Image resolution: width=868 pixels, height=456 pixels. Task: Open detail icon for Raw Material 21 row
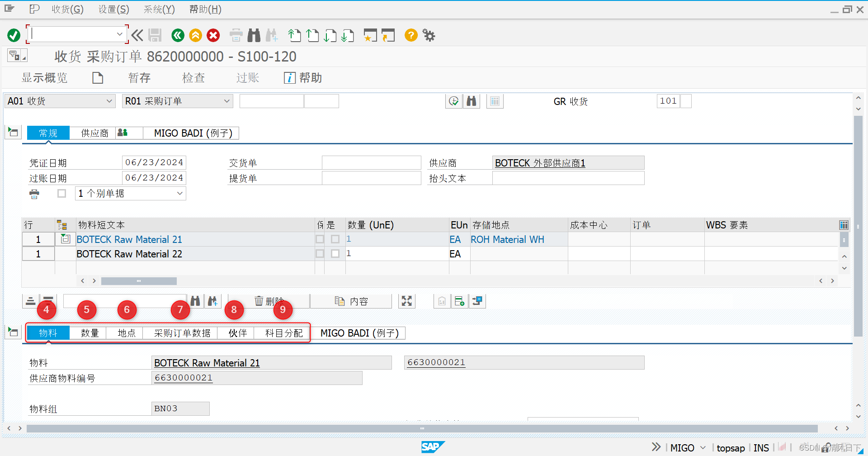point(66,239)
